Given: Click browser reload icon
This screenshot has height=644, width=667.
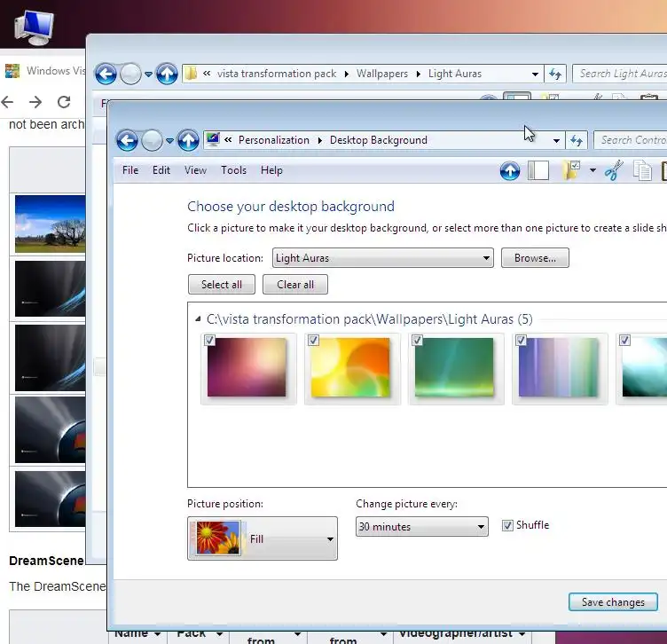Looking at the screenshot, I should (x=64, y=102).
